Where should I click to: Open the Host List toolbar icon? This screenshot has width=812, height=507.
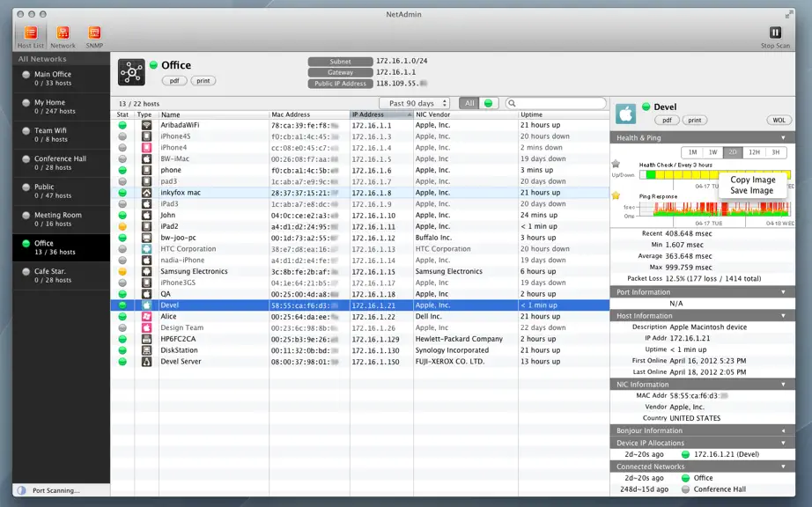pyautogui.click(x=31, y=33)
